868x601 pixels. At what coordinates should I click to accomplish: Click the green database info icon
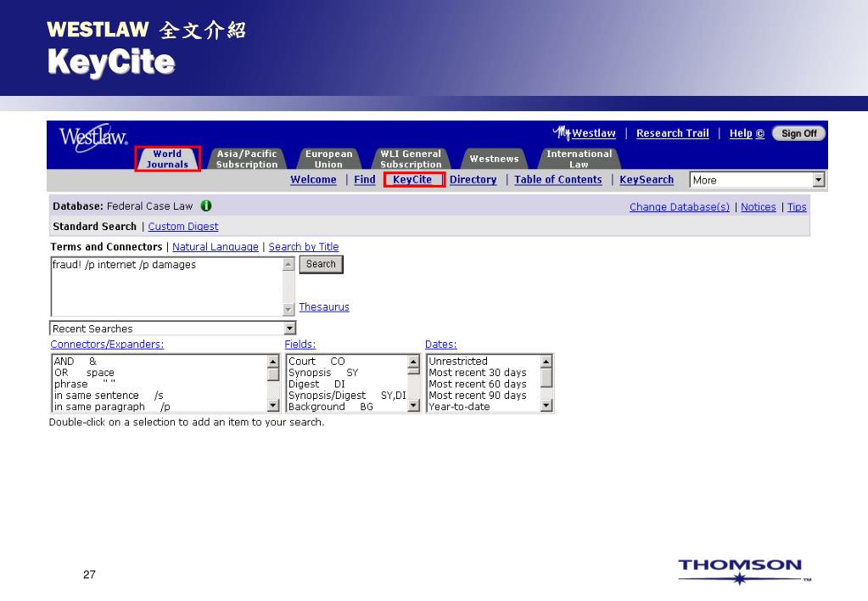click(206, 205)
